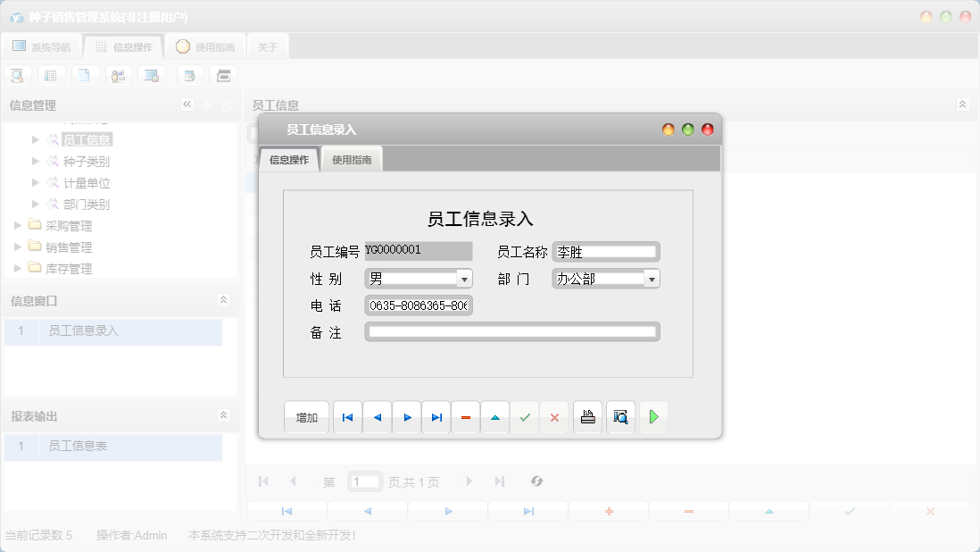Open the 性别 gender dropdown
The width and height of the screenshot is (980, 552).
464,278
